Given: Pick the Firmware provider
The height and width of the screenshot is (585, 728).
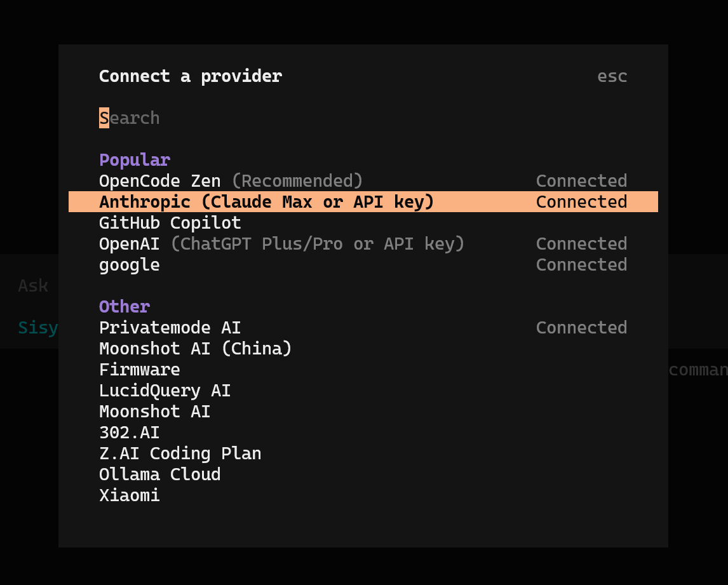Looking at the screenshot, I should 363,369.
